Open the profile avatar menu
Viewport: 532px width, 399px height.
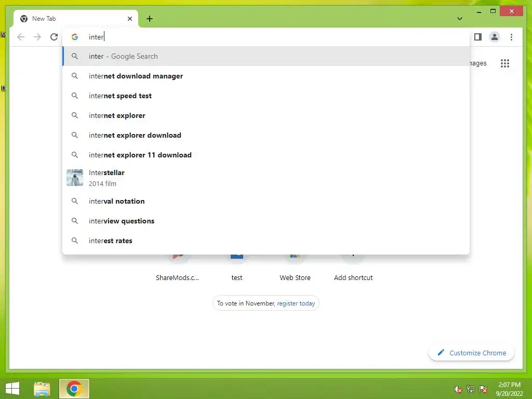coord(495,37)
